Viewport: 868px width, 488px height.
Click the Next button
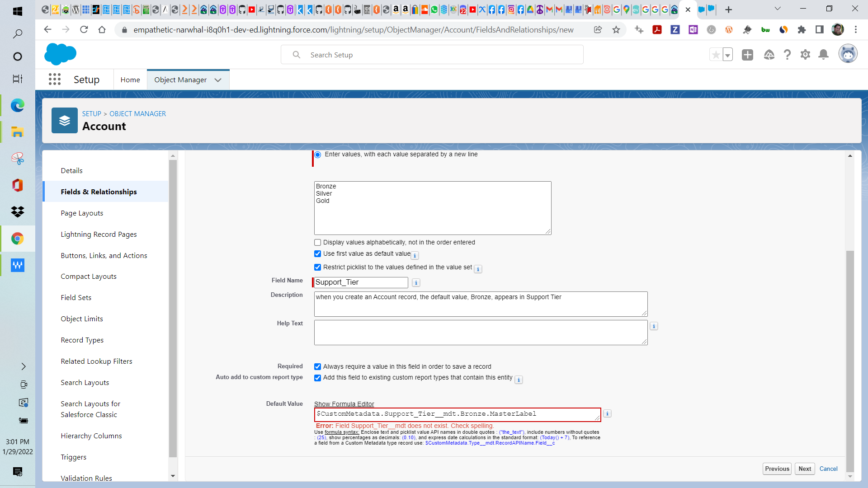[x=804, y=469]
